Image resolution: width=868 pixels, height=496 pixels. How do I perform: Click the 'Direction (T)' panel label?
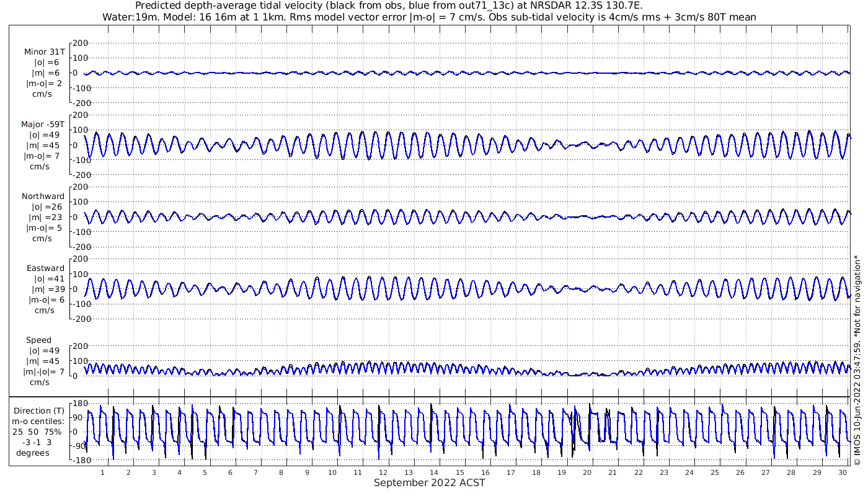(38, 410)
